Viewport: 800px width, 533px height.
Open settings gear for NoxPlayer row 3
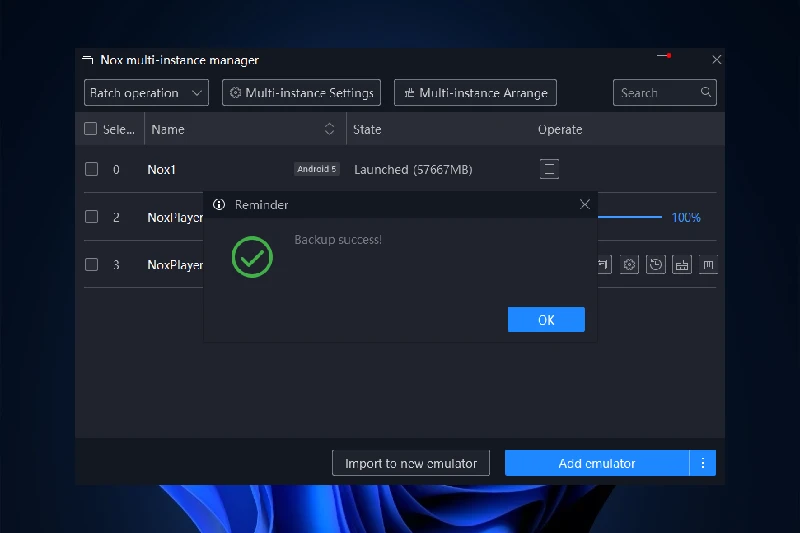pyautogui.click(x=629, y=265)
